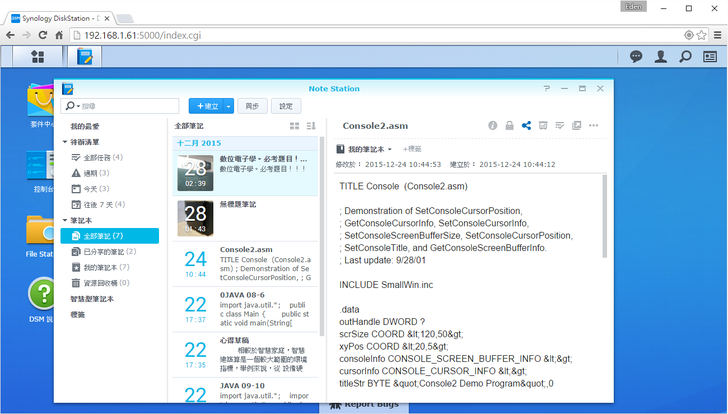Open the more options ellipsis menu
Image resolution: width=728 pixels, height=414 pixels.
point(594,126)
